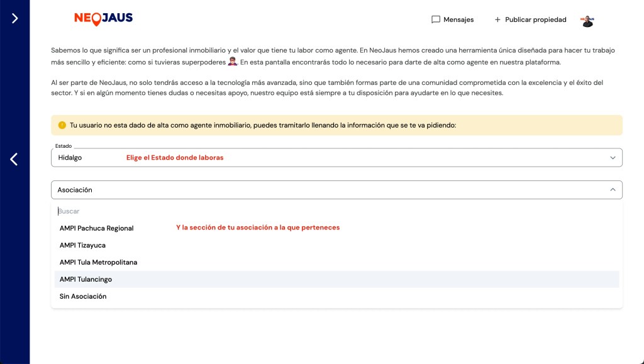
Task: Select AMPI Pachuca Regional from the list
Action: tap(96, 228)
